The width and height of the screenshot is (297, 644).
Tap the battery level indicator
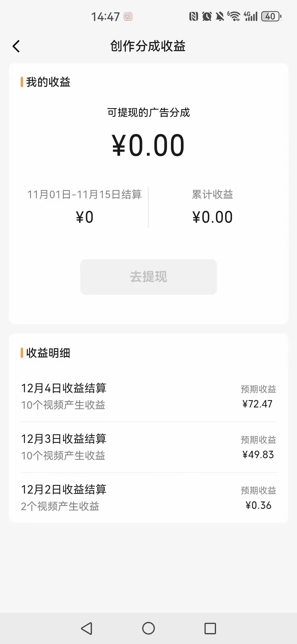pyautogui.click(x=271, y=17)
